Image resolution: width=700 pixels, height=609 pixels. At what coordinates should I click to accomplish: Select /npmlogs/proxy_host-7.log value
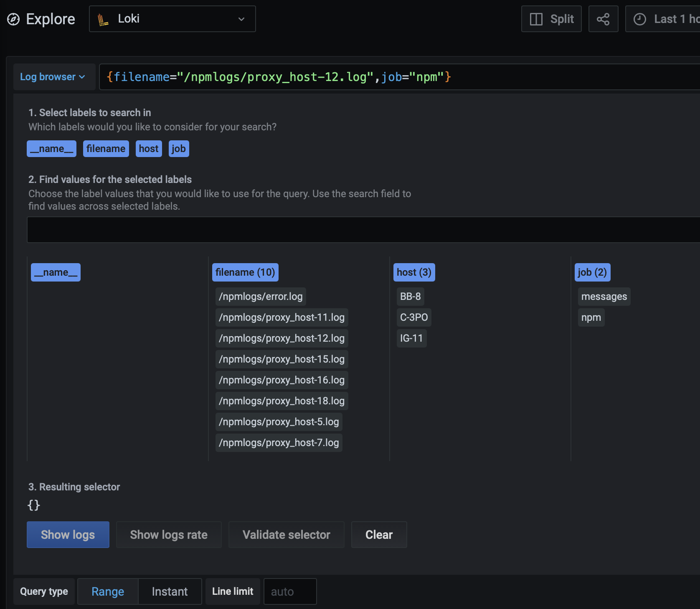tap(279, 443)
